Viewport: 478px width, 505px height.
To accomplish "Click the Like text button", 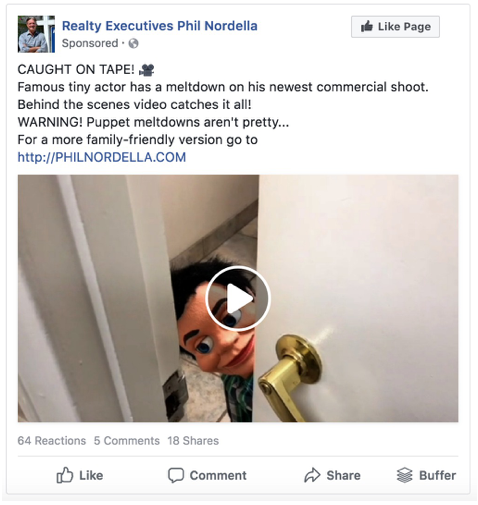I will coord(91,475).
